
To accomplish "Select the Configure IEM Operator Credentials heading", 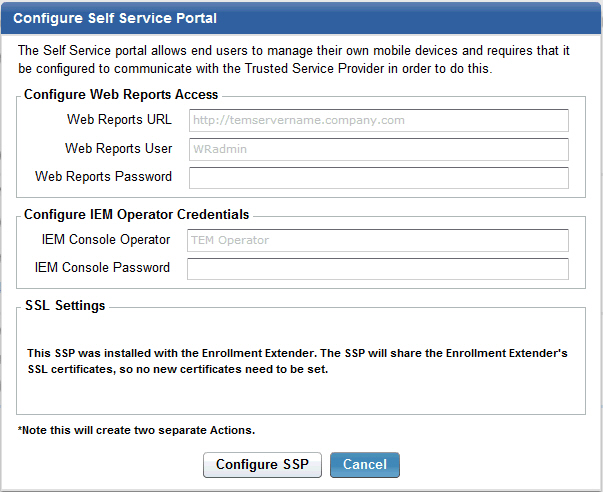I will 136,214.
